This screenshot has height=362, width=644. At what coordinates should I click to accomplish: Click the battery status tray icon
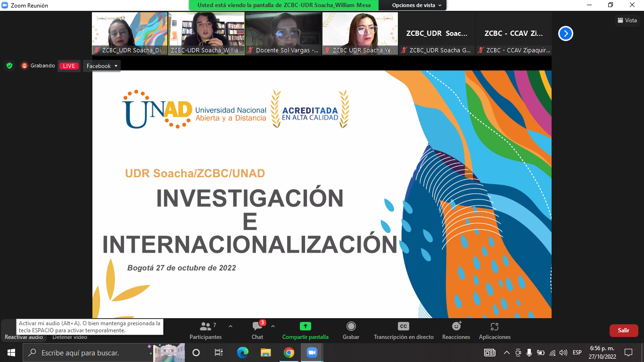pos(541,353)
